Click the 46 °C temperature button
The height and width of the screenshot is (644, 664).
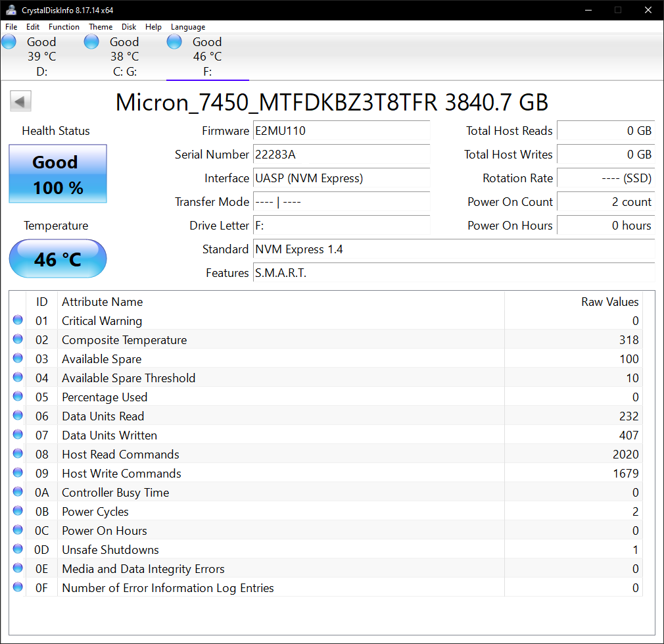click(58, 259)
